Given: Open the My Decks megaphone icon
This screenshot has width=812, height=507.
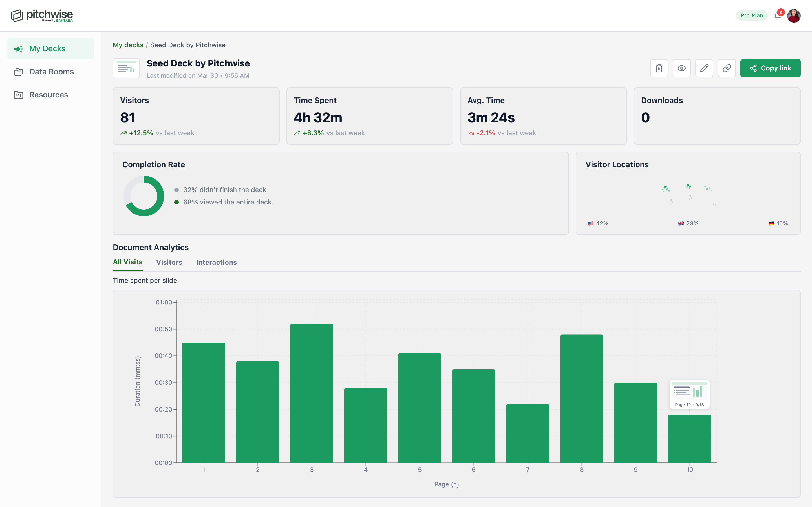Looking at the screenshot, I should 18,49.
